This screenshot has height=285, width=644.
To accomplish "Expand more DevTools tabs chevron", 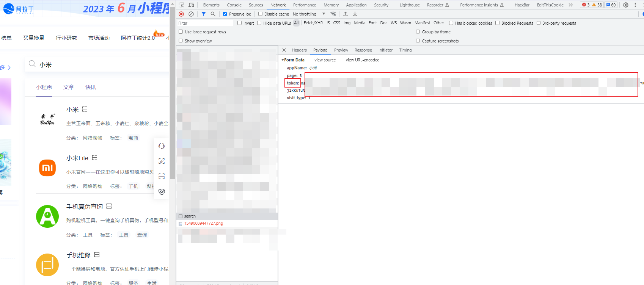I will tap(571, 5).
